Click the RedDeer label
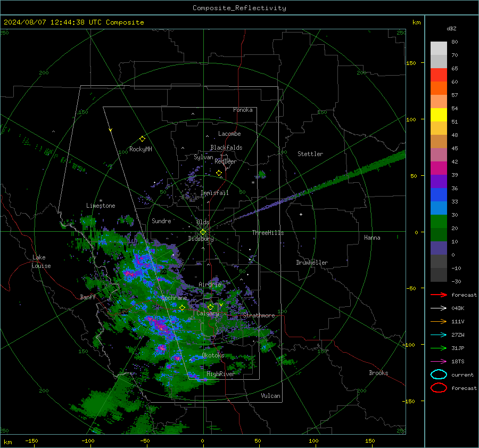 (x=226, y=161)
